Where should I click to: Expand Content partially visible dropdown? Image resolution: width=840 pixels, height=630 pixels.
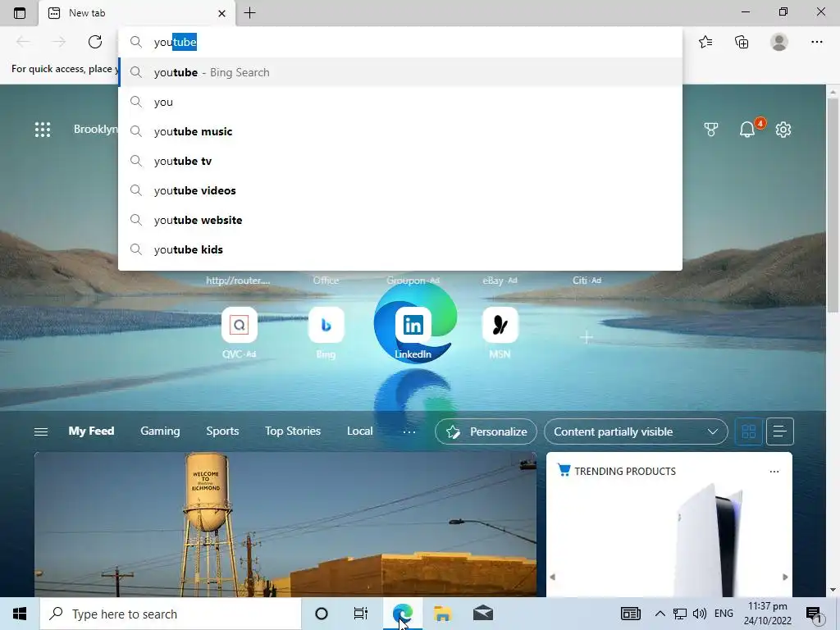coord(636,431)
